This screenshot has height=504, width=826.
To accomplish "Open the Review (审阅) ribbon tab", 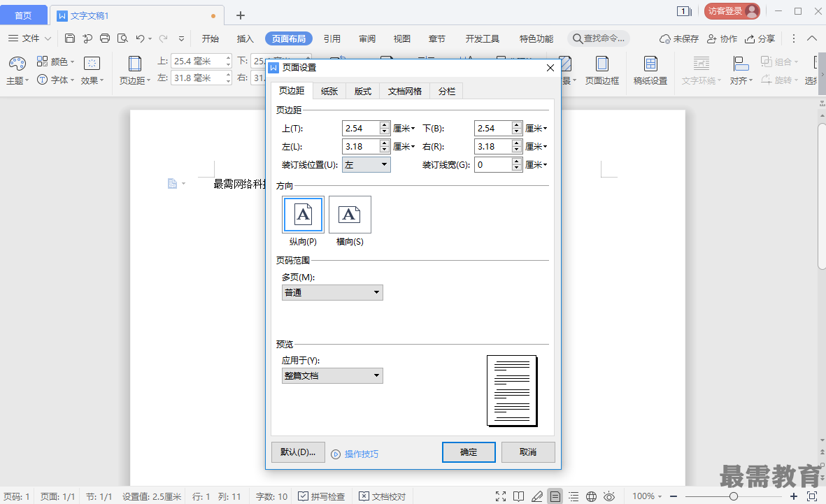I will point(367,38).
